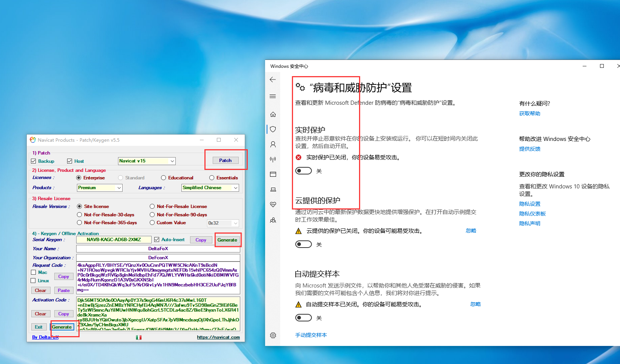The height and width of the screenshot is (364, 620).
Task: Click the Paste button
Action: pos(64,291)
